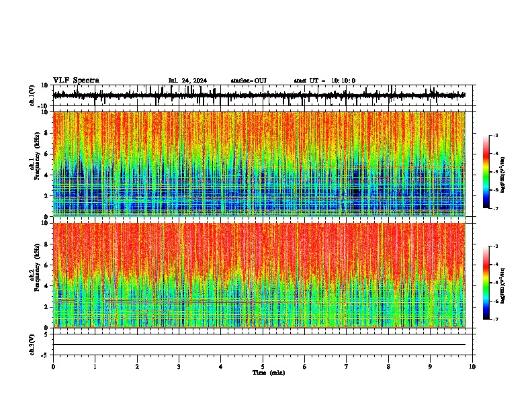Click the "-3" tick on ch.1 colorbar
The image size is (532, 411).
(x=495, y=136)
